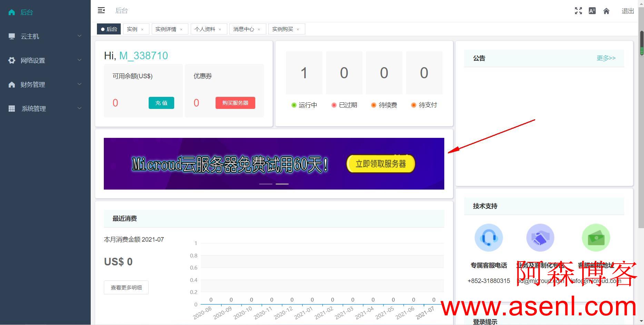The image size is (644, 325).
Task: Click the 云主机 monitor icon
Action: (x=12, y=36)
